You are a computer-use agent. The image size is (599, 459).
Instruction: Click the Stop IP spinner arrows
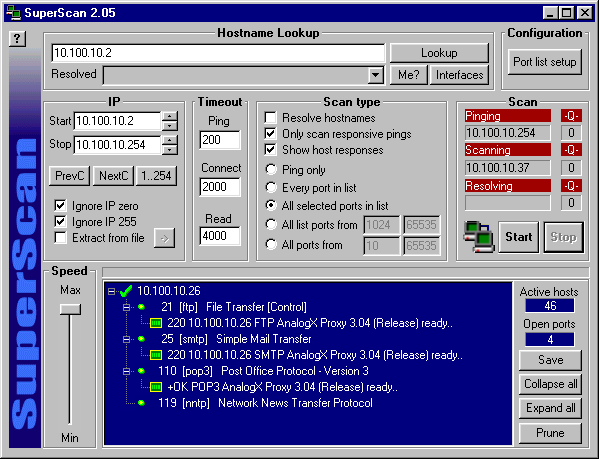click(x=170, y=145)
